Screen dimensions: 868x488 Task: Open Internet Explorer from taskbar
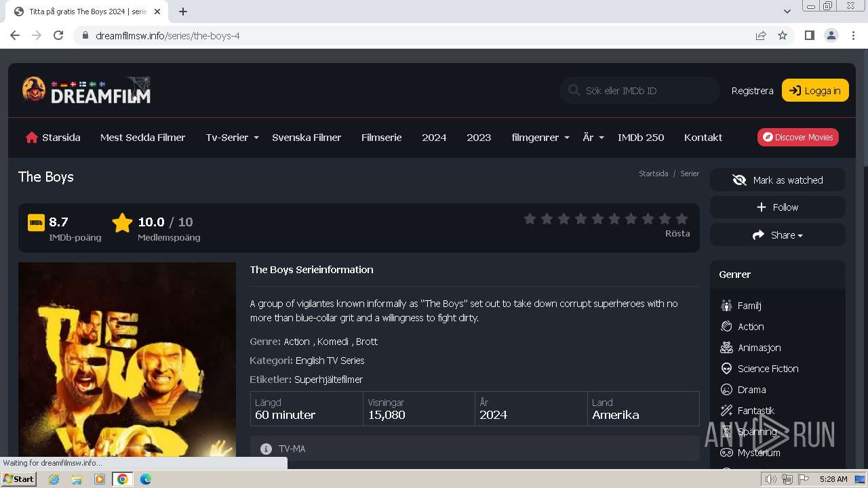(x=54, y=479)
